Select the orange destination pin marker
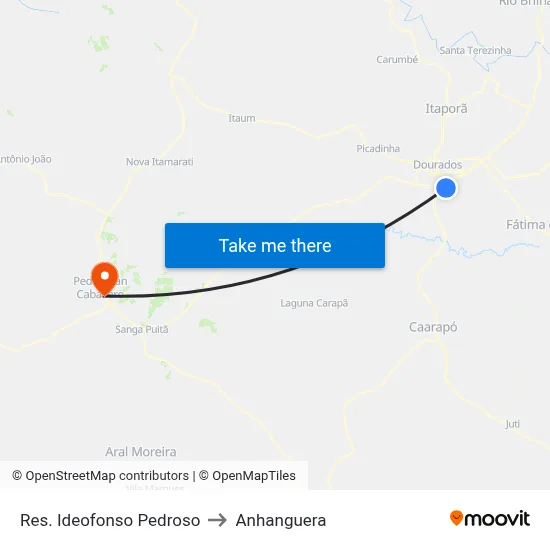Viewport: 550px width, 550px height. tap(105, 279)
